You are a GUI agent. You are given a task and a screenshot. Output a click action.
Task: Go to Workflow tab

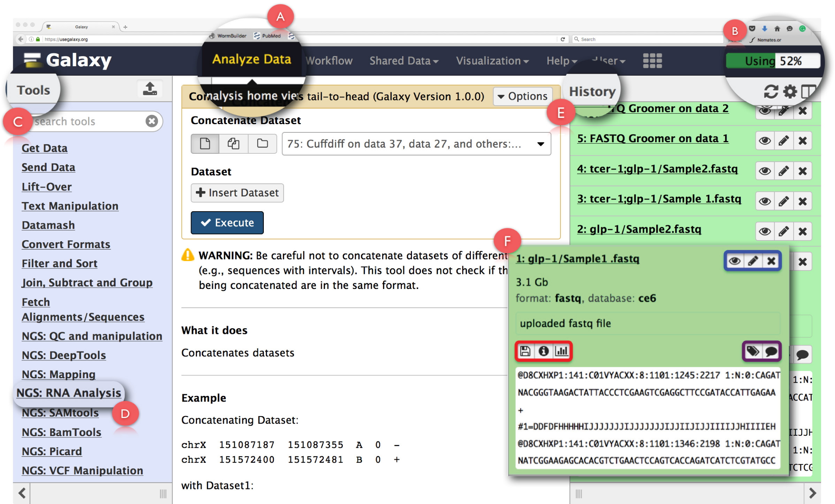(x=329, y=61)
